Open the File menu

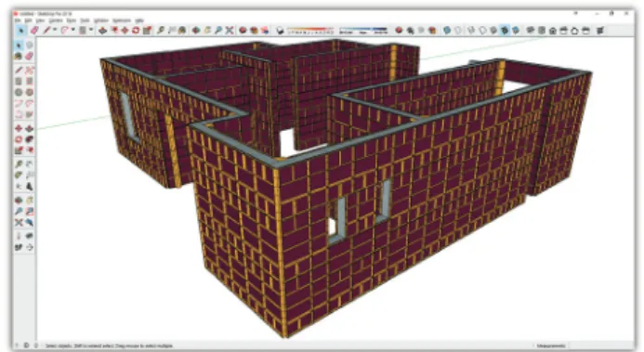18,20
